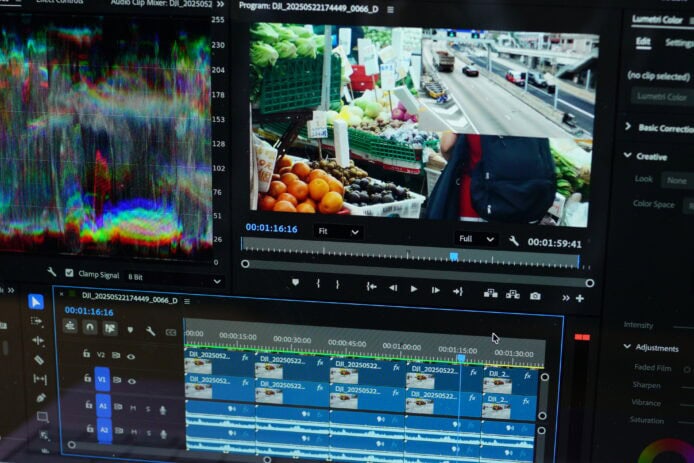The image size is (694, 463).
Task: Target audio track A1 button
Action: pyautogui.click(x=103, y=405)
